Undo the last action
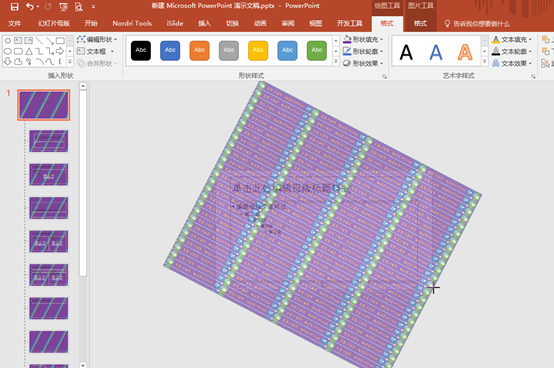Viewport: 554px width, 368px height. tap(30, 7)
